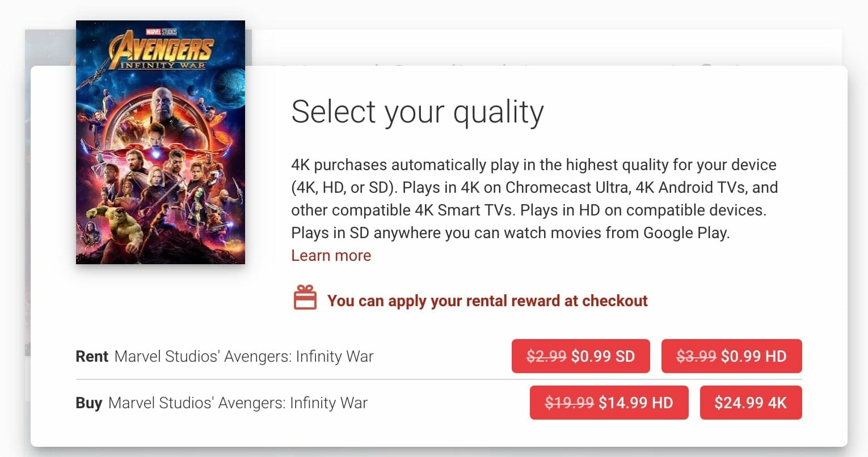The width and height of the screenshot is (868, 457).
Task: Rent Infinity War in SD for $0.99
Action: click(x=580, y=356)
